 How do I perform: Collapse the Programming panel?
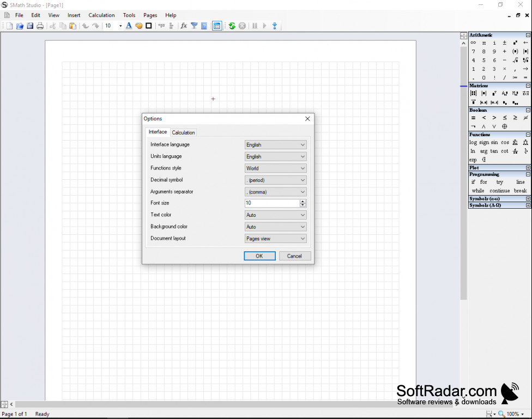click(528, 174)
